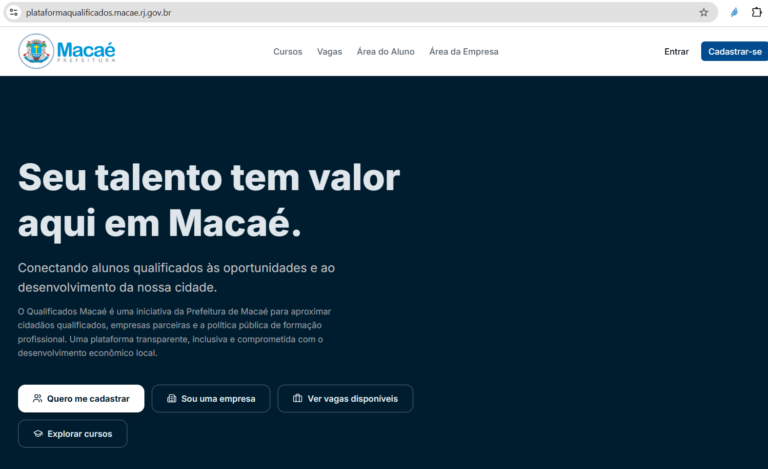The image size is (768, 469).
Task: Select the Quero me cadastrar button
Action: (81, 399)
